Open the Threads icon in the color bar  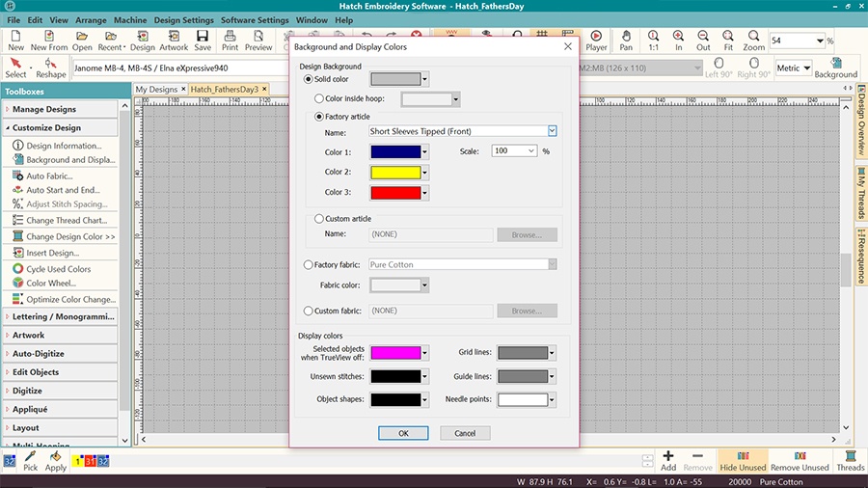pos(850,460)
